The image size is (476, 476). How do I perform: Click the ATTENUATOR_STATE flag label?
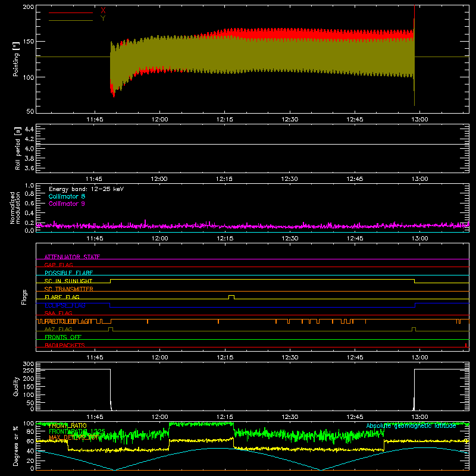[72, 257]
